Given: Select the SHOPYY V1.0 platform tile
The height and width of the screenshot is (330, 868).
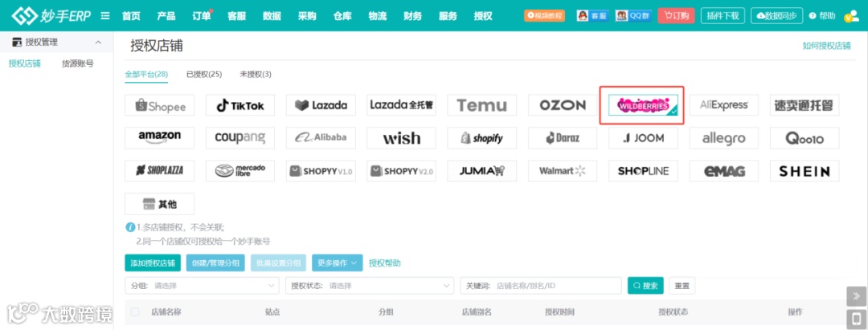Looking at the screenshot, I should [x=321, y=171].
